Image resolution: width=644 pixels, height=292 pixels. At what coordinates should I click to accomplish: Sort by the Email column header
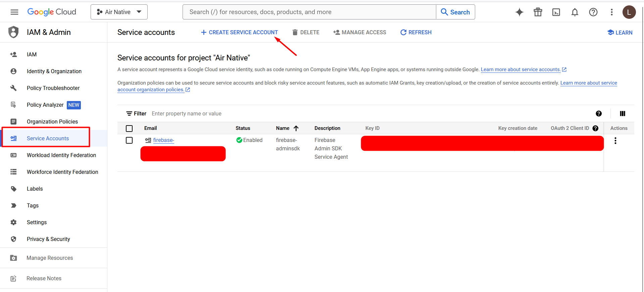(150, 128)
